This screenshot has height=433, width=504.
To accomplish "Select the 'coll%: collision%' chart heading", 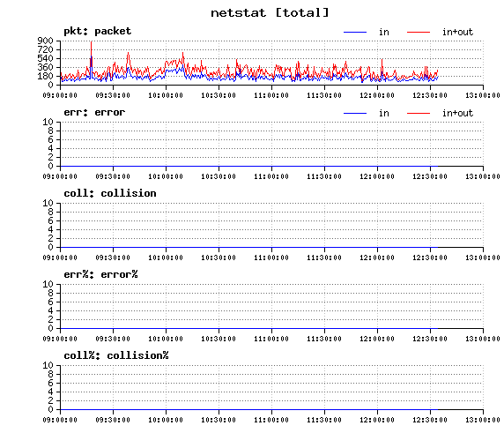I will [x=116, y=355].
